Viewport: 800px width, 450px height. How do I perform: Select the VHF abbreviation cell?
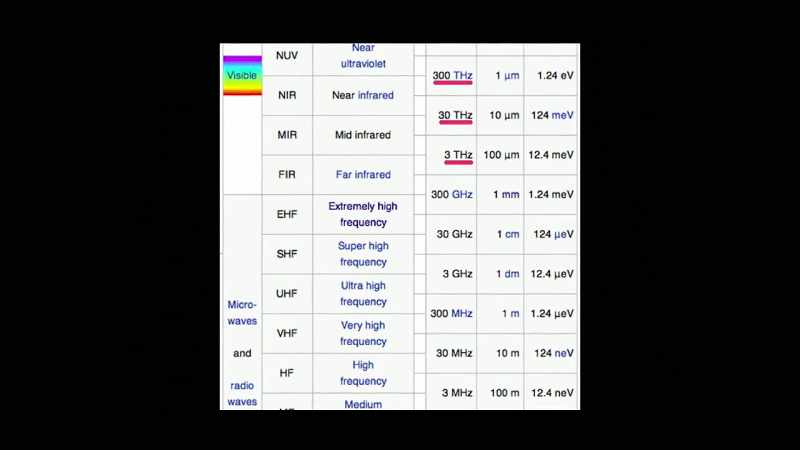(x=287, y=333)
